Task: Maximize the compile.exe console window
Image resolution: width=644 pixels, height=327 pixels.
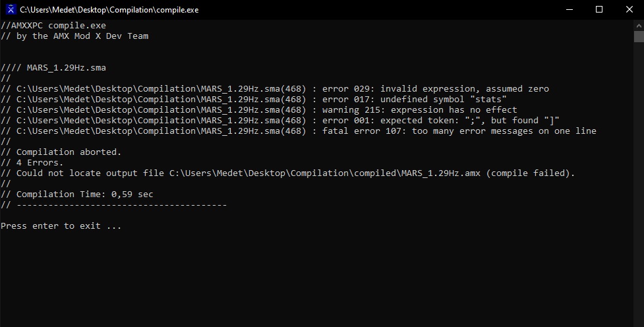Action: 599,9
